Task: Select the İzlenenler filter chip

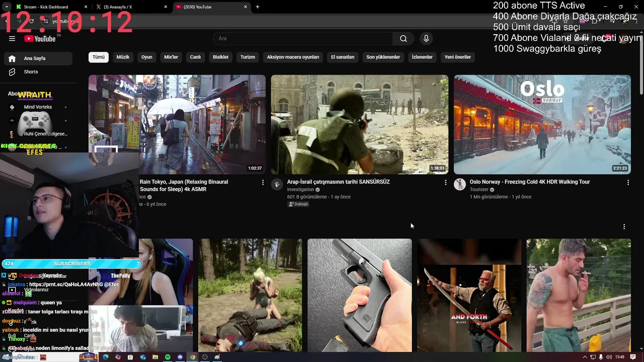Action: (x=422, y=57)
